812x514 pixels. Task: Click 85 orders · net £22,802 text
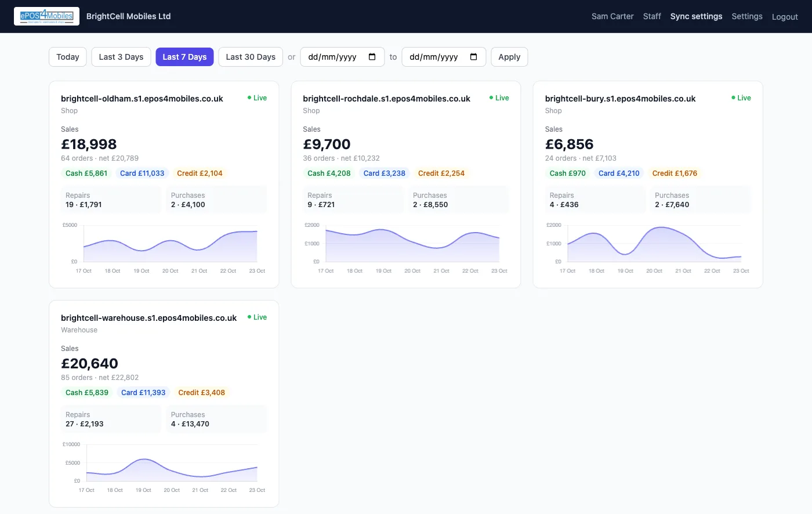[x=100, y=378]
